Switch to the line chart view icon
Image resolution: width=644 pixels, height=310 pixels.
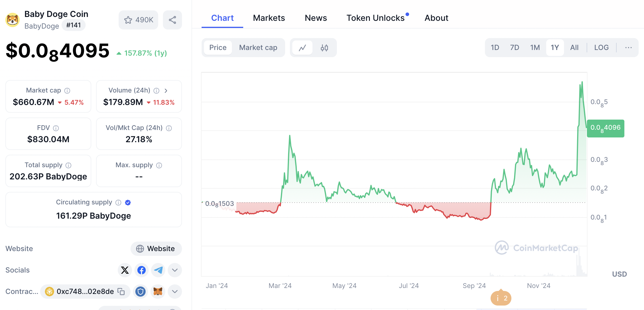click(302, 48)
